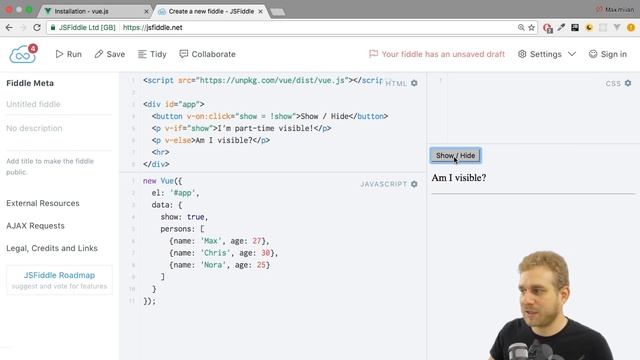The height and width of the screenshot is (360, 640).
Task: Save the fiddle
Action: (x=110, y=54)
